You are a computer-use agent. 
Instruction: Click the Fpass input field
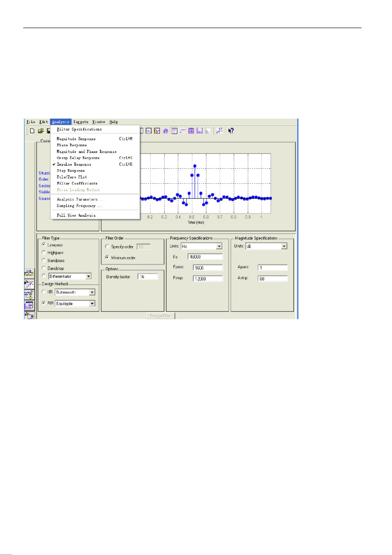pos(208,267)
